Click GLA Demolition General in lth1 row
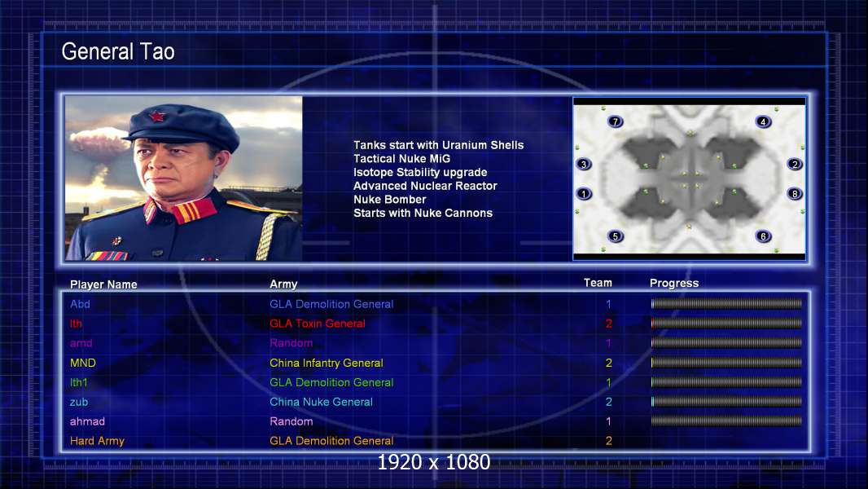 pyautogui.click(x=331, y=382)
